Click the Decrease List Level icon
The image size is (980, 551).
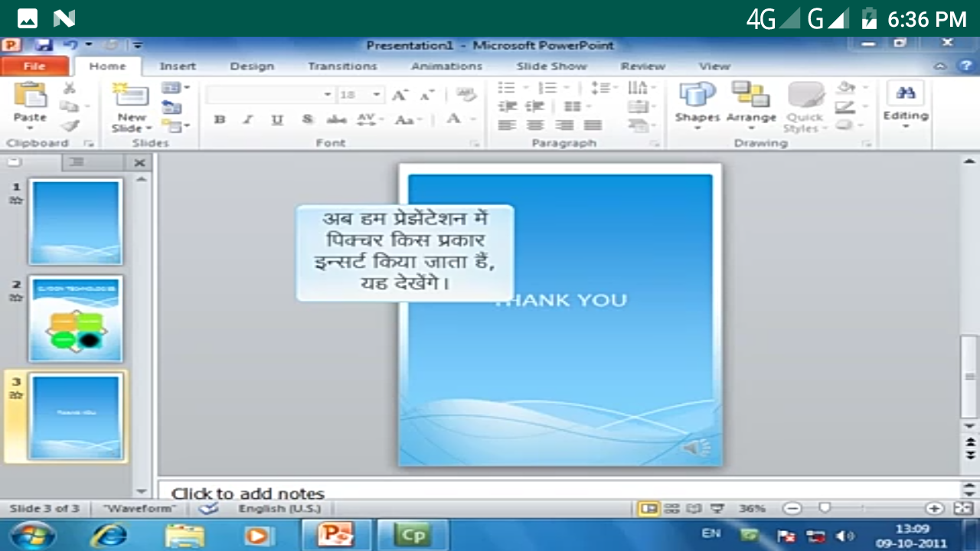pos(508,106)
